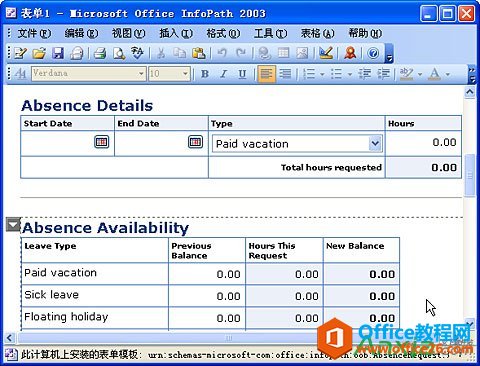Open the End Date calendar picker
The height and width of the screenshot is (366, 480).
pos(195,142)
